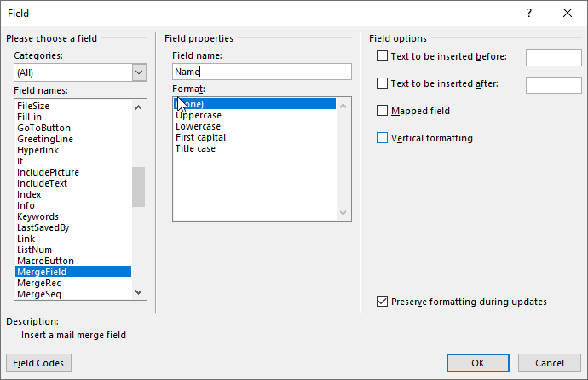Enable Text to be inserted before
The height and width of the screenshot is (380, 588).
coord(382,57)
